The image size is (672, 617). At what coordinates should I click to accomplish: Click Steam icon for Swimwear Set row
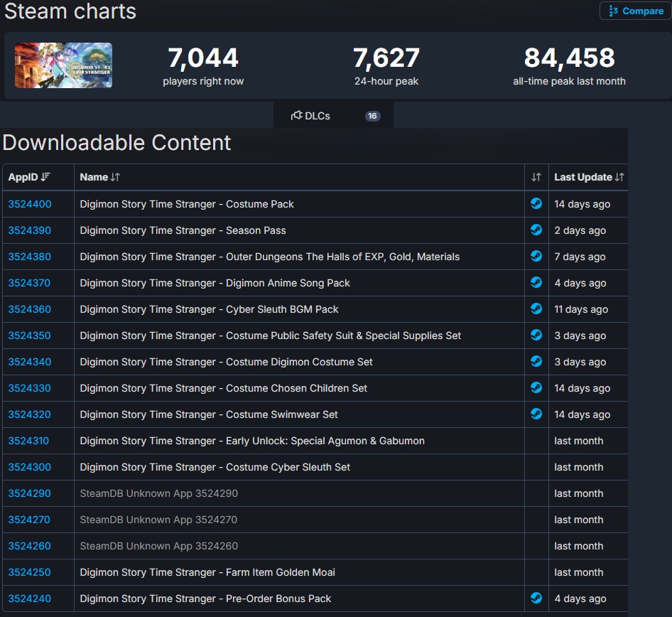tap(536, 414)
